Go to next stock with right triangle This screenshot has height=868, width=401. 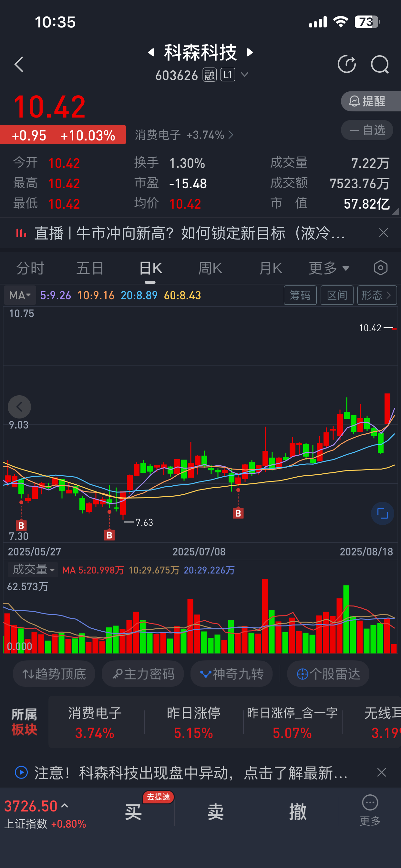pos(250,52)
